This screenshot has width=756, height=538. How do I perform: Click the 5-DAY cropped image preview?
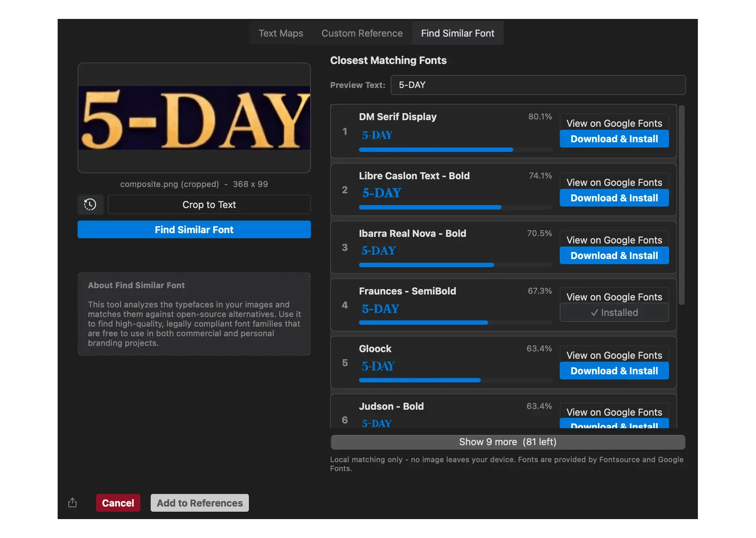tap(194, 118)
